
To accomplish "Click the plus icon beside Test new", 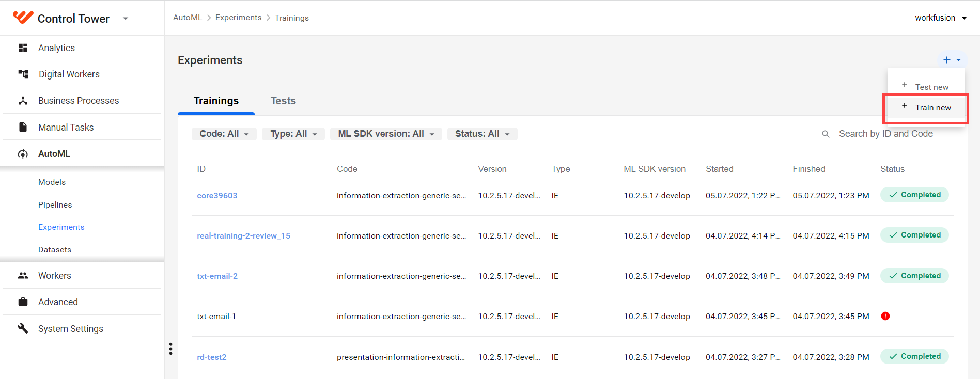I will (x=905, y=85).
